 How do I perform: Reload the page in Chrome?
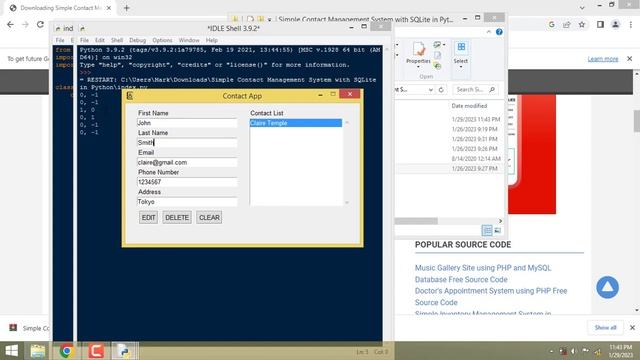[x=40, y=24]
